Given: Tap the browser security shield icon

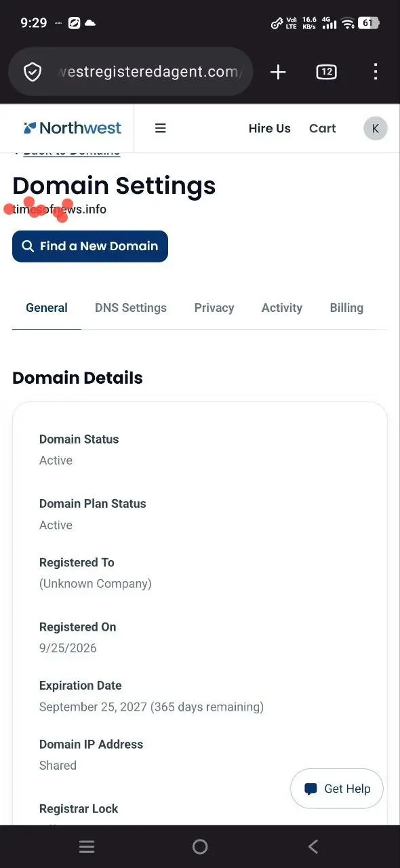Looking at the screenshot, I should pos(33,72).
